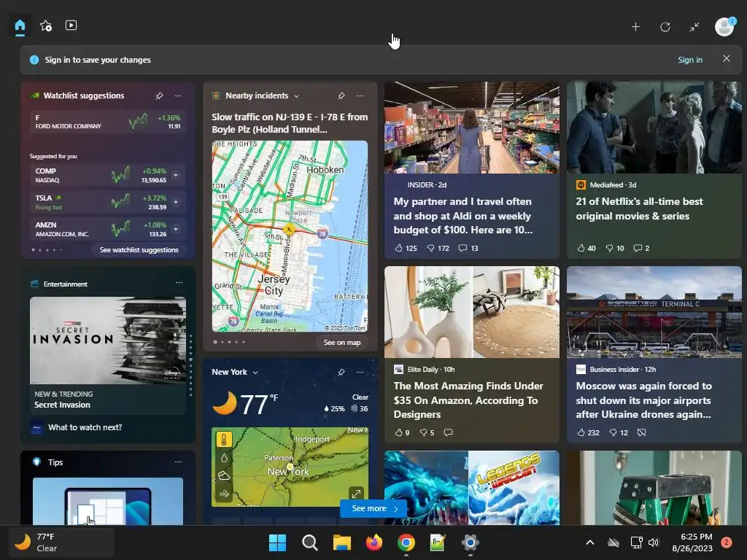Select cloud layer on weather map
This screenshot has height=560, width=747.
click(224, 475)
